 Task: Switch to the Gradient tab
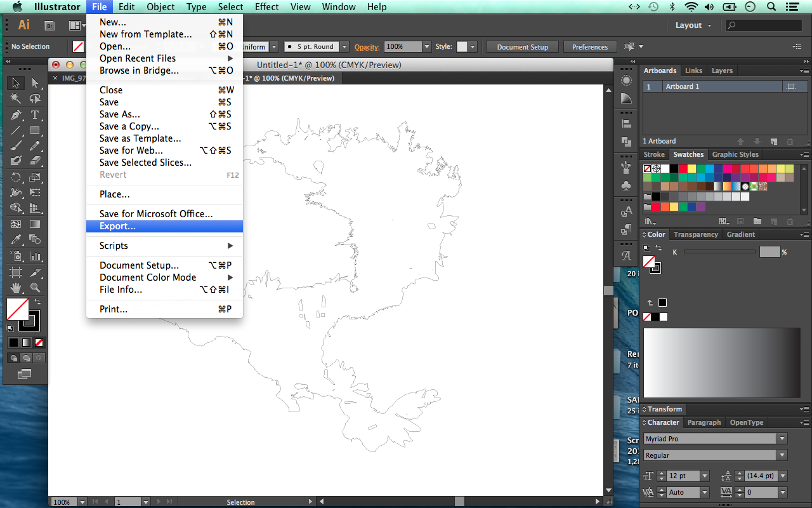741,234
